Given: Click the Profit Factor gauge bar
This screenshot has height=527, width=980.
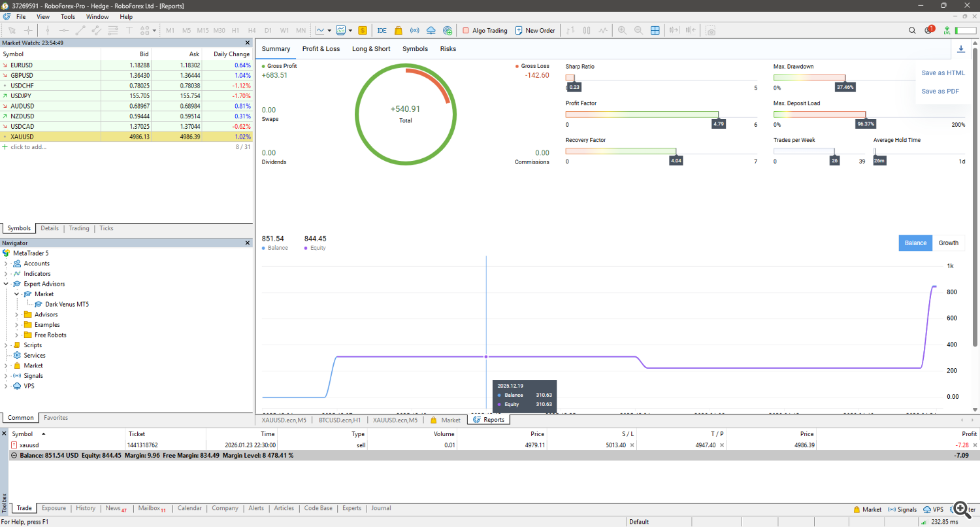Looking at the screenshot, I should tap(642, 114).
